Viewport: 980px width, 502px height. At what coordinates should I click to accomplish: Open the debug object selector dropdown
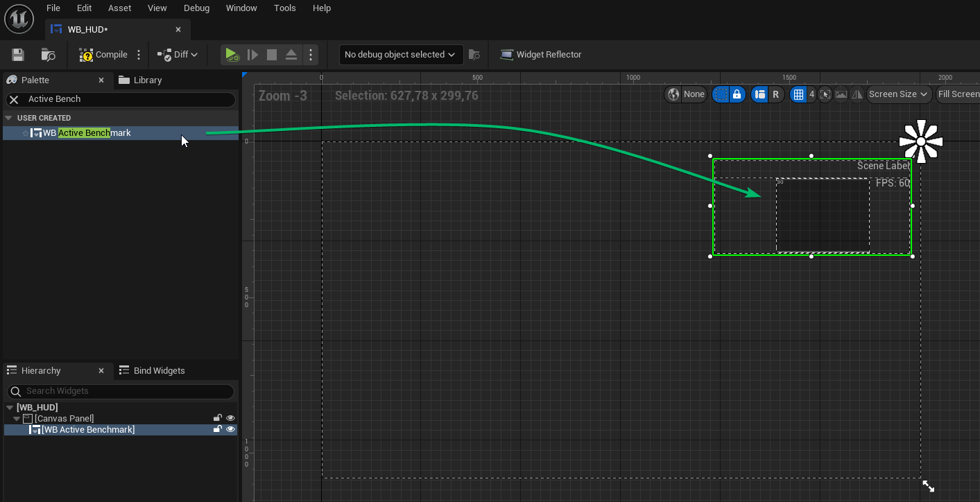click(x=401, y=55)
